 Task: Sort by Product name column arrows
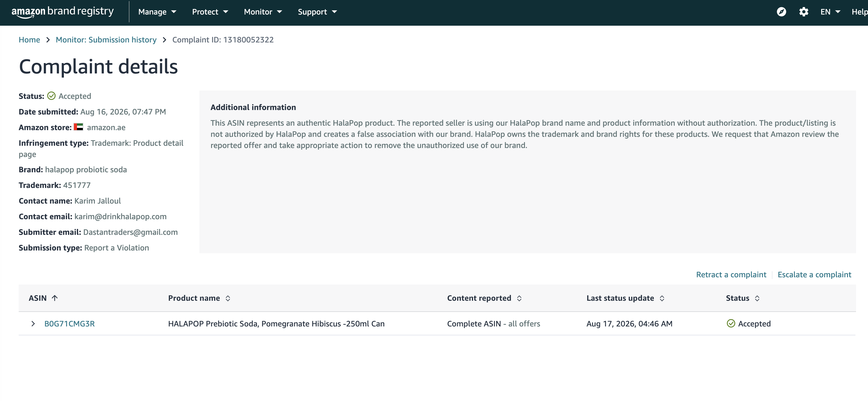pyautogui.click(x=228, y=298)
